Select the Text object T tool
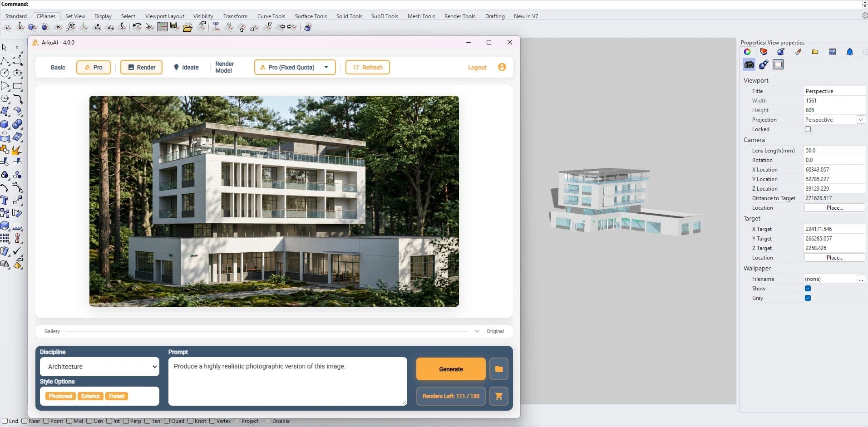This screenshot has width=868, height=427. pyautogui.click(x=5, y=200)
